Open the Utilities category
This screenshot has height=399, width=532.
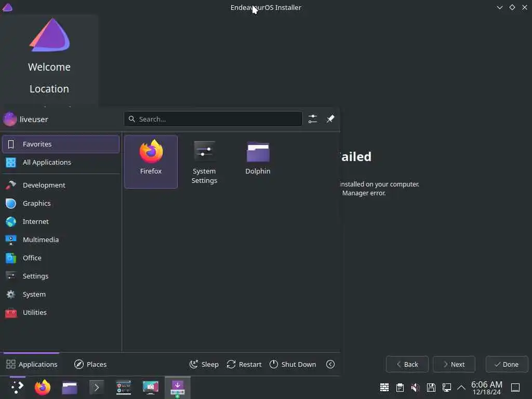click(61, 312)
